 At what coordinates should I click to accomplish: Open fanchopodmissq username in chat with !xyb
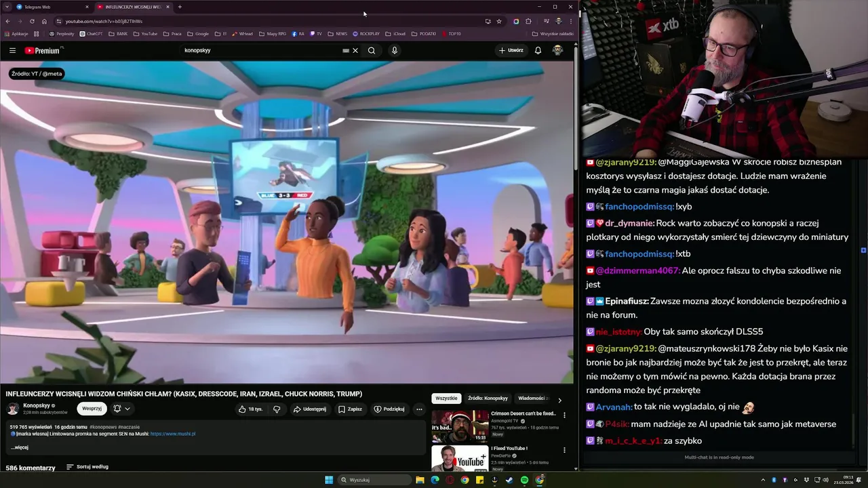pos(639,207)
